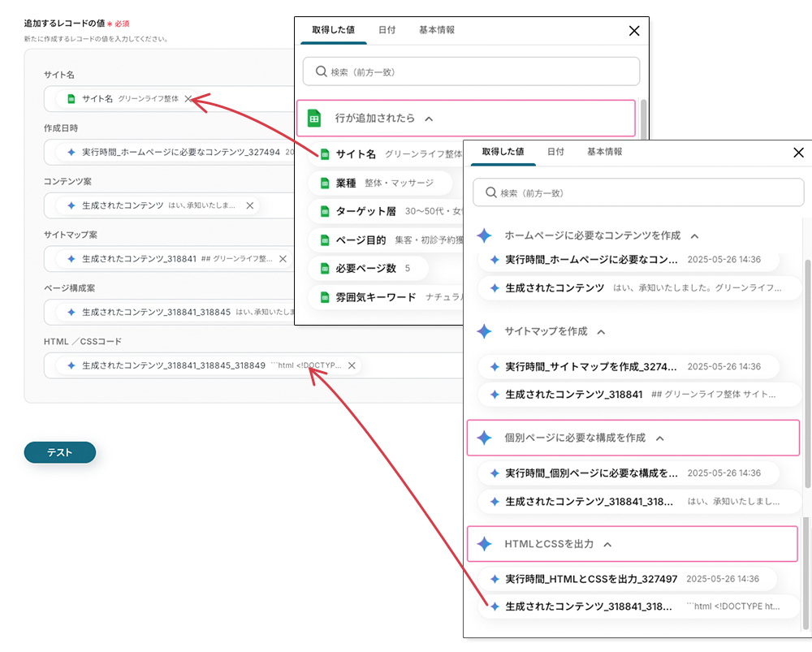Switch to 取得した値 tab in back panel
This screenshot has width=812, height=652.
[x=333, y=30]
